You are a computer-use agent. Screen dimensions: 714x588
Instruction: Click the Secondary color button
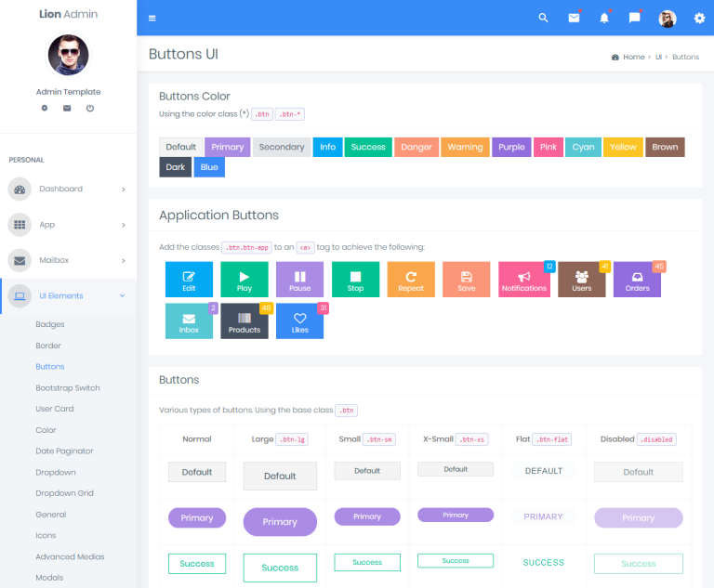click(x=282, y=147)
